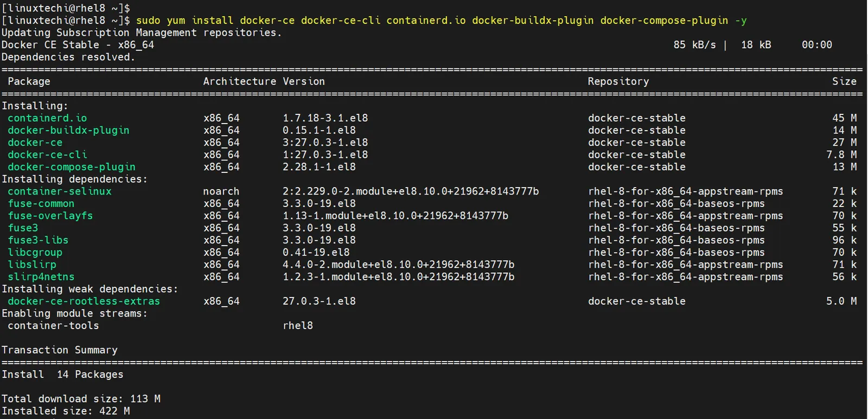Select the 'Install 14 Packages' line

pyautogui.click(x=62, y=375)
